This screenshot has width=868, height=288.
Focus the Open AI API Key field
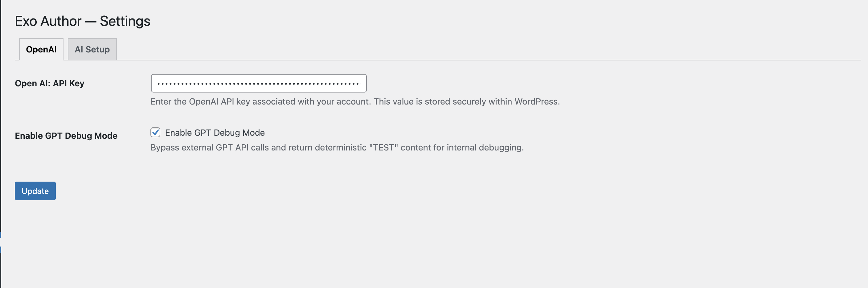coord(258,83)
